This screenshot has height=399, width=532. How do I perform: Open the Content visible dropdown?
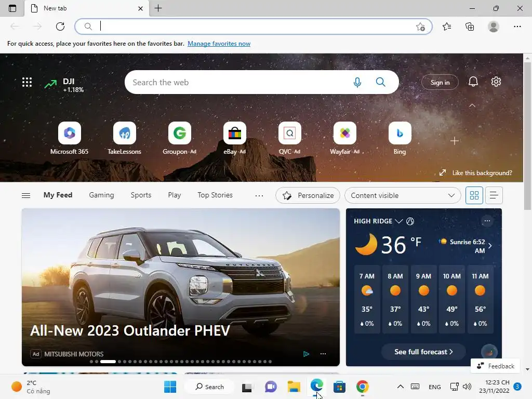pos(403,195)
